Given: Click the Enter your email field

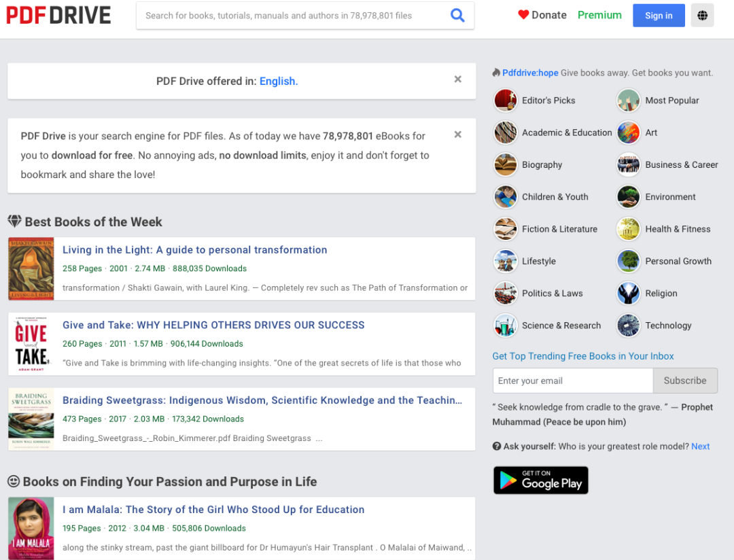Looking at the screenshot, I should tap(572, 381).
